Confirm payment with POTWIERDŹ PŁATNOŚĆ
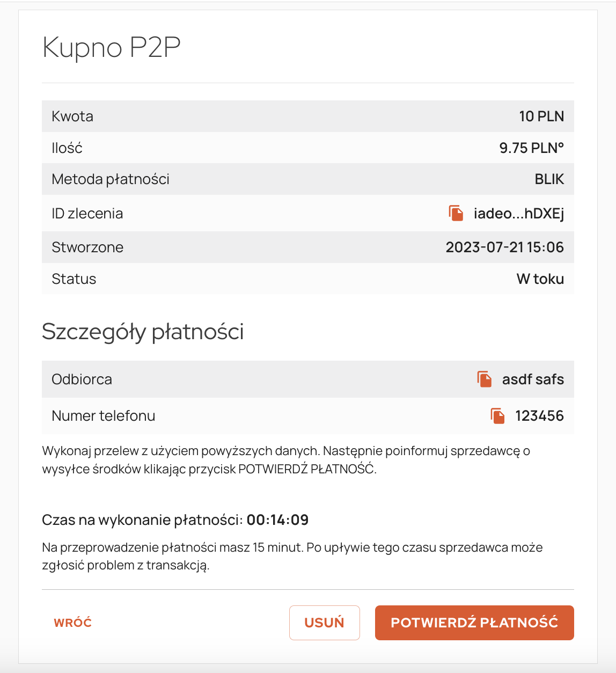This screenshot has height=673, width=616. (x=474, y=623)
